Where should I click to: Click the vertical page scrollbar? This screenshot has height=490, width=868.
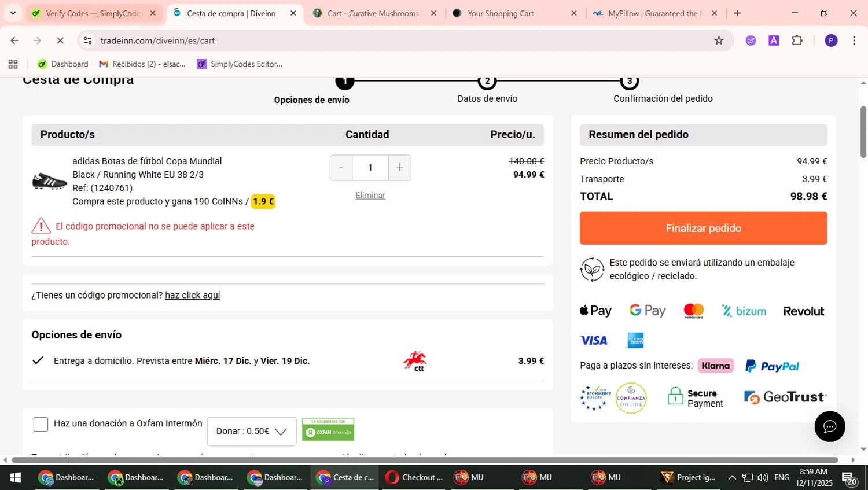(863, 132)
